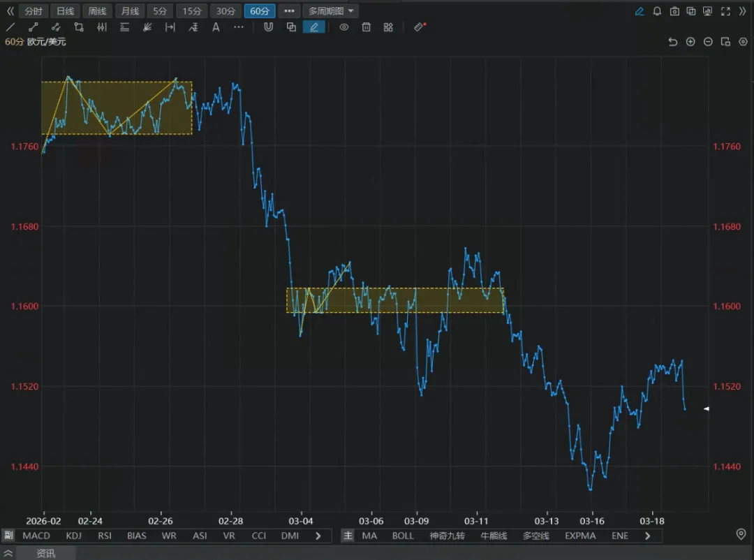Image resolution: width=754 pixels, height=560 pixels.
Task: Open the monitor chart display icon
Action: click(x=707, y=11)
